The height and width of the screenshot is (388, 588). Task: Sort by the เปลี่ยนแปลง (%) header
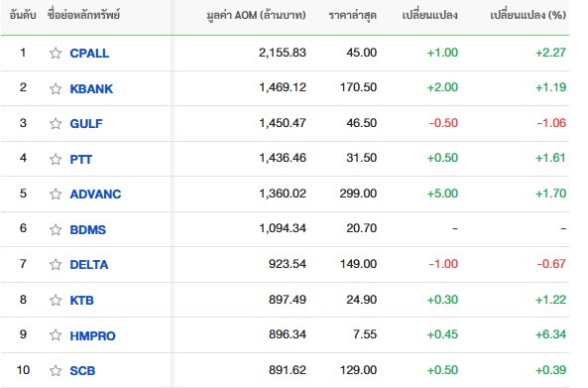click(x=528, y=15)
